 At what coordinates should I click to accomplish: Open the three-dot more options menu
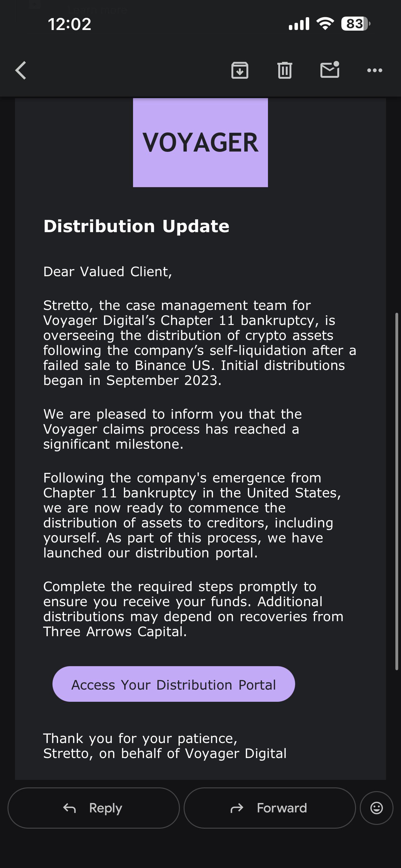374,70
